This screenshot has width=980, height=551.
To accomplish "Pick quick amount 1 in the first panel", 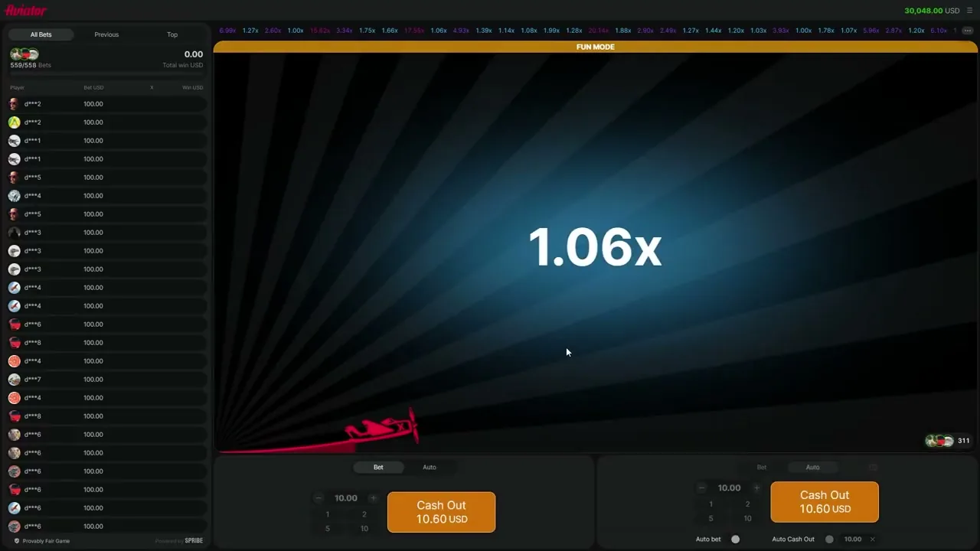I will (x=328, y=515).
